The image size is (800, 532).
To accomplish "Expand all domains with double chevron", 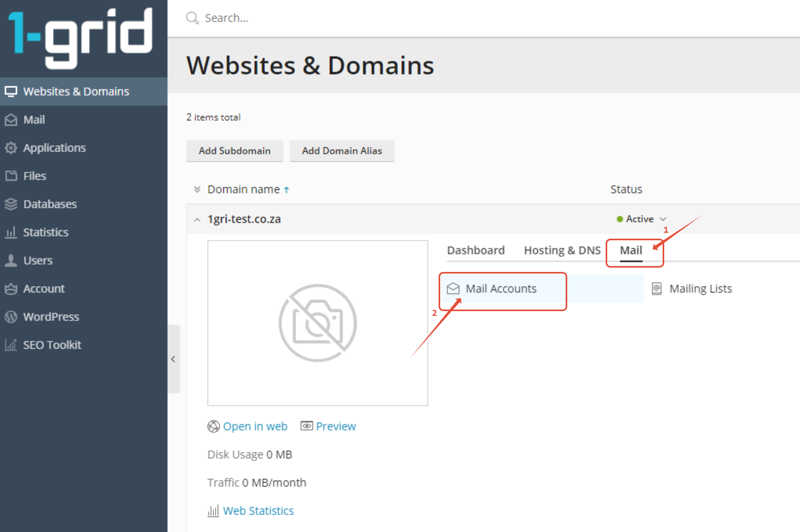I will point(197,190).
